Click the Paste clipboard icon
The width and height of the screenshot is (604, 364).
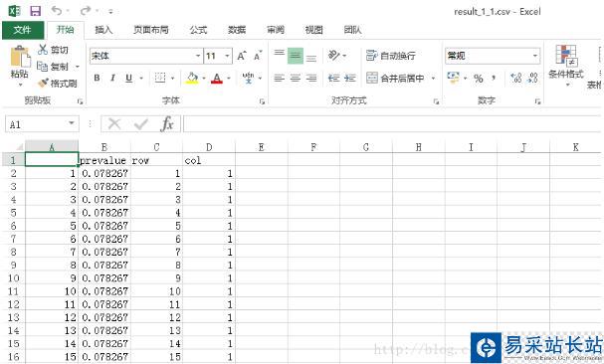(20, 57)
